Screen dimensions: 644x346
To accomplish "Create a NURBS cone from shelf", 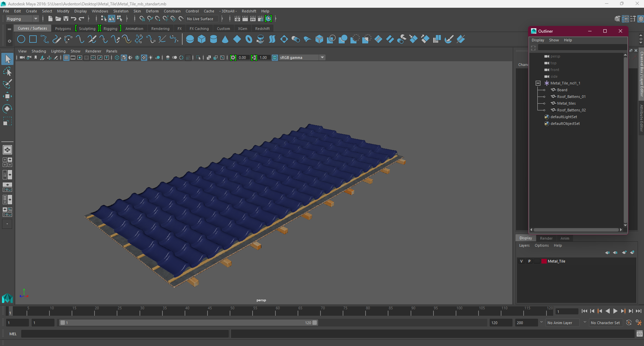I will pos(225,39).
